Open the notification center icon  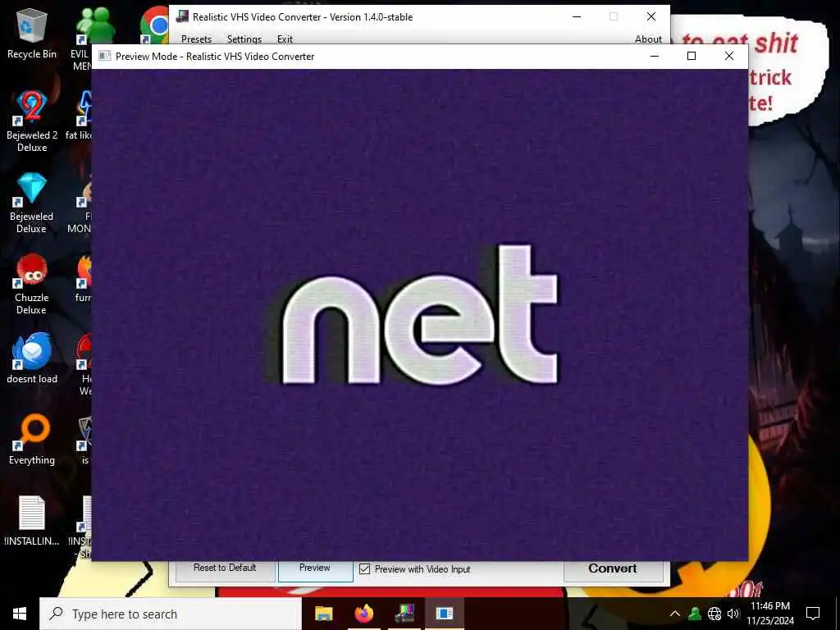(813, 614)
